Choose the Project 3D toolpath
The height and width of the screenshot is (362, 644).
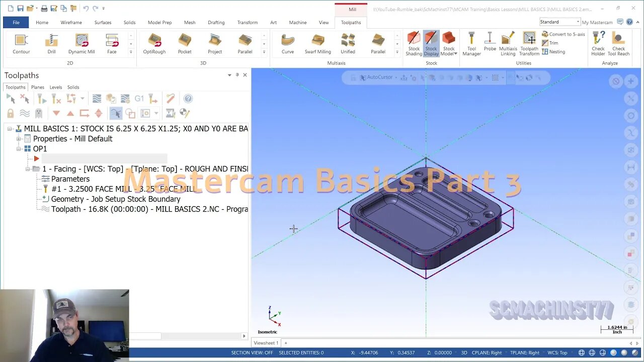click(215, 44)
